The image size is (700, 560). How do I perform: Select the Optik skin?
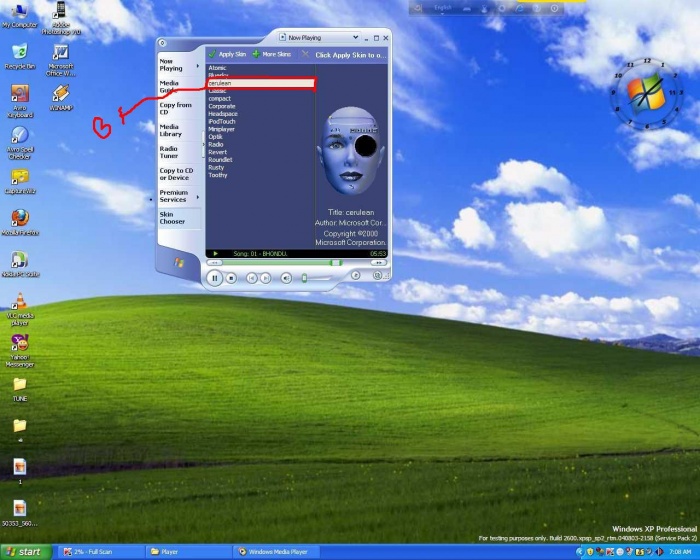(x=215, y=137)
